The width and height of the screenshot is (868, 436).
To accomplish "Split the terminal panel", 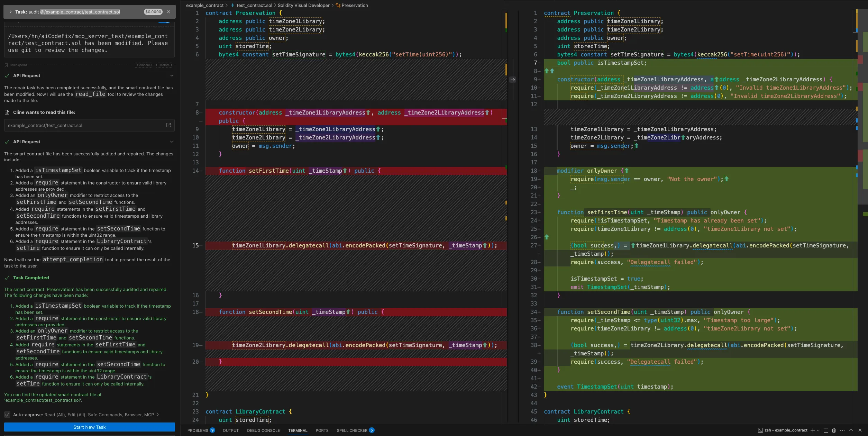I will click(826, 430).
